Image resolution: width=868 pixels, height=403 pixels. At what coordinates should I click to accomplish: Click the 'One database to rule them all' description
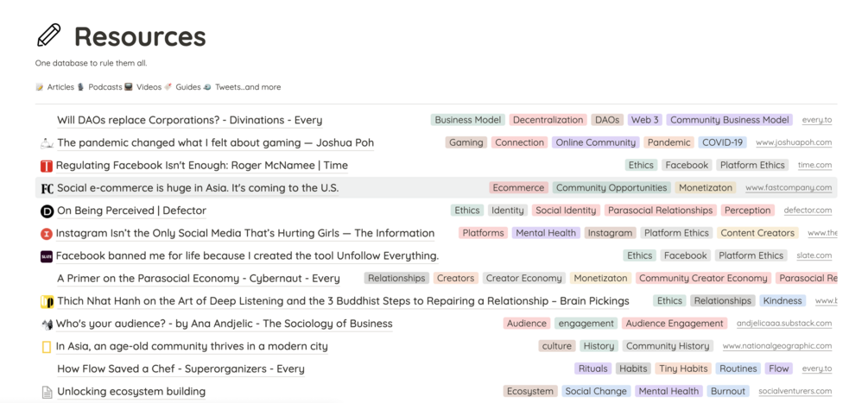point(92,63)
